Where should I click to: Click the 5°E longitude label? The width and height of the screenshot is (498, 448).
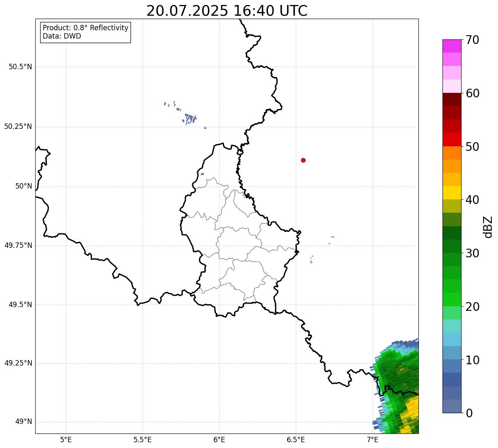[x=66, y=439]
